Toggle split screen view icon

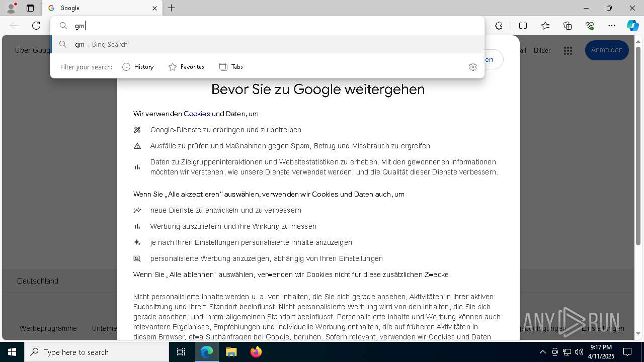[x=523, y=26]
